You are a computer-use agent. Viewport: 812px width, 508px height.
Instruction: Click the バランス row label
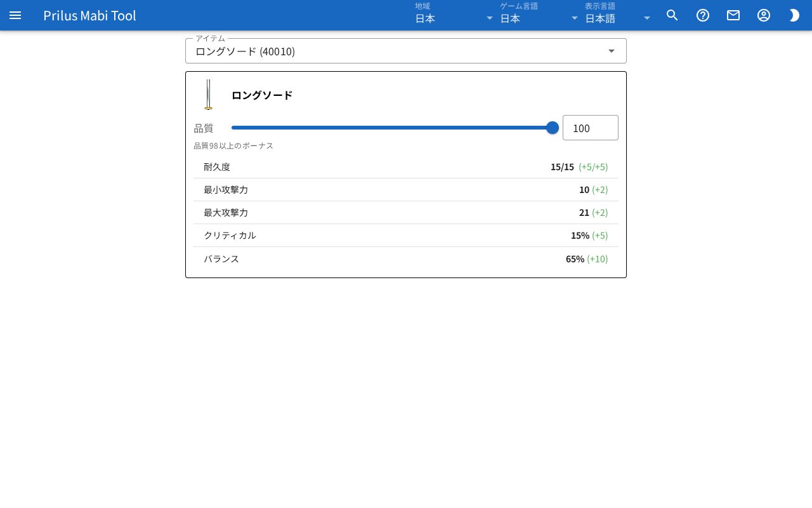221,259
